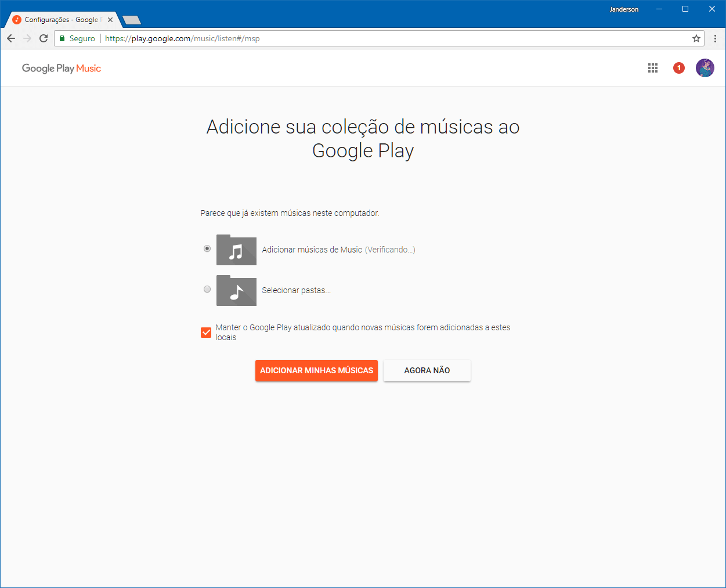Image resolution: width=726 pixels, height=588 pixels.
Task: Open notifications showing 1 alert
Action: point(678,68)
